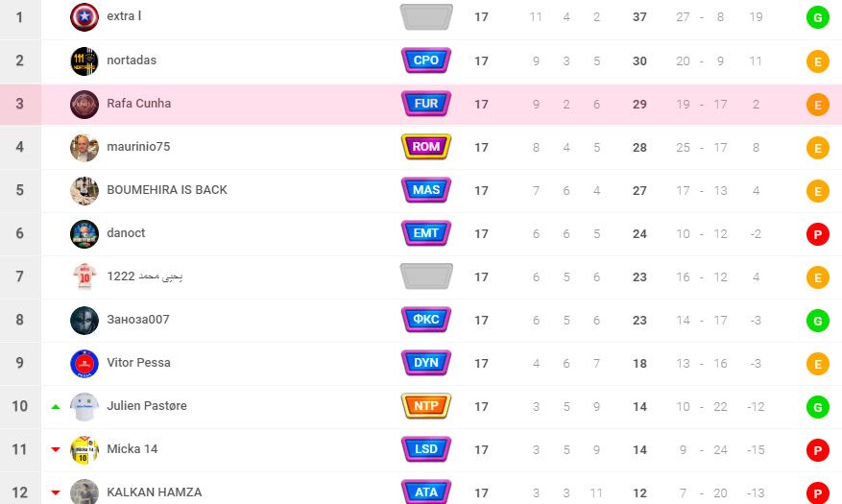Image resolution: width=842 pixels, height=504 pixels.
Task: Open the MAS team badge
Action: 426,190
